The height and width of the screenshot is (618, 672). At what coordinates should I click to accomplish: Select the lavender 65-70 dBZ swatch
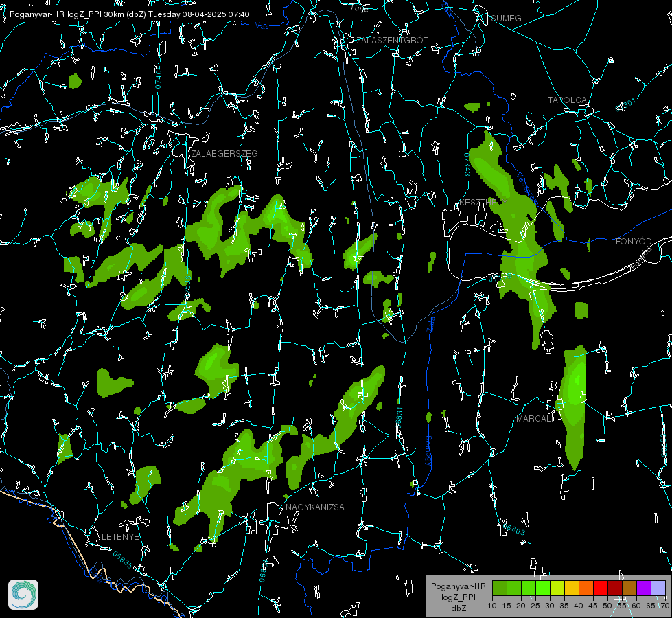pos(658,588)
